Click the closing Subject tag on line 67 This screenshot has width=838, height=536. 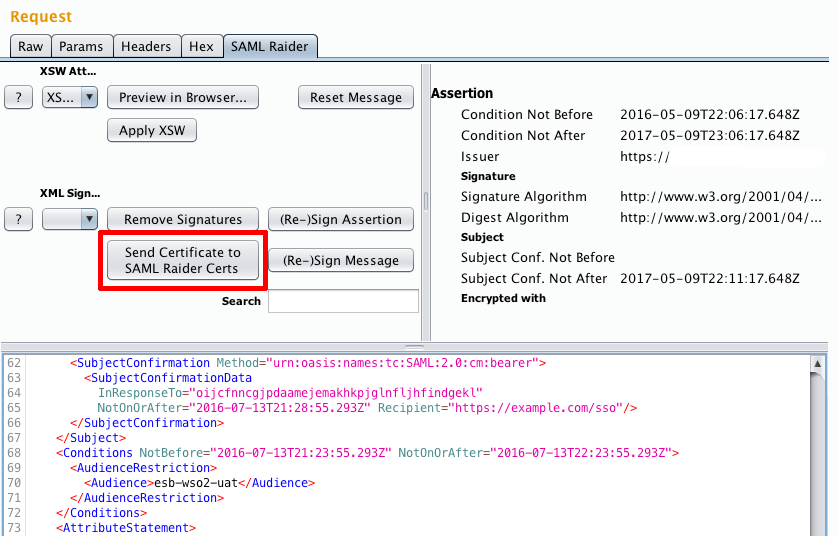point(91,438)
